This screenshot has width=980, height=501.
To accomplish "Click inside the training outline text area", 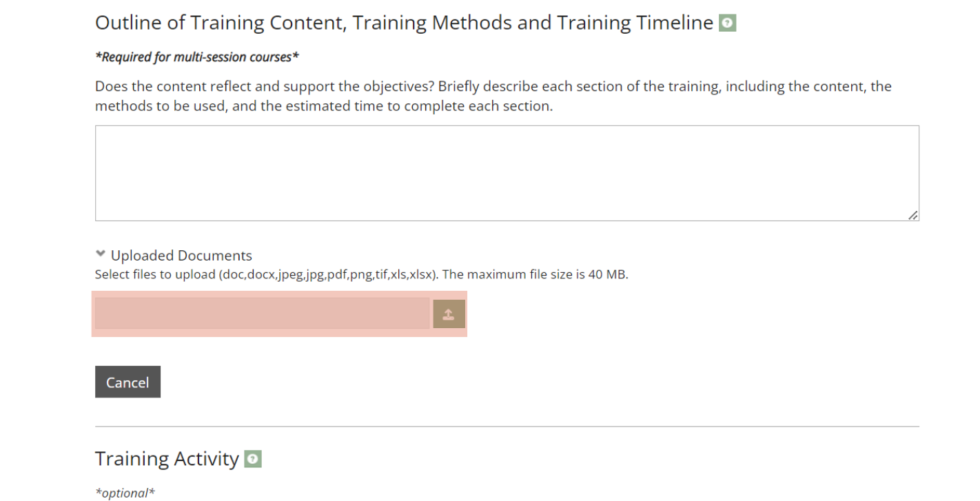I will (507, 173).
